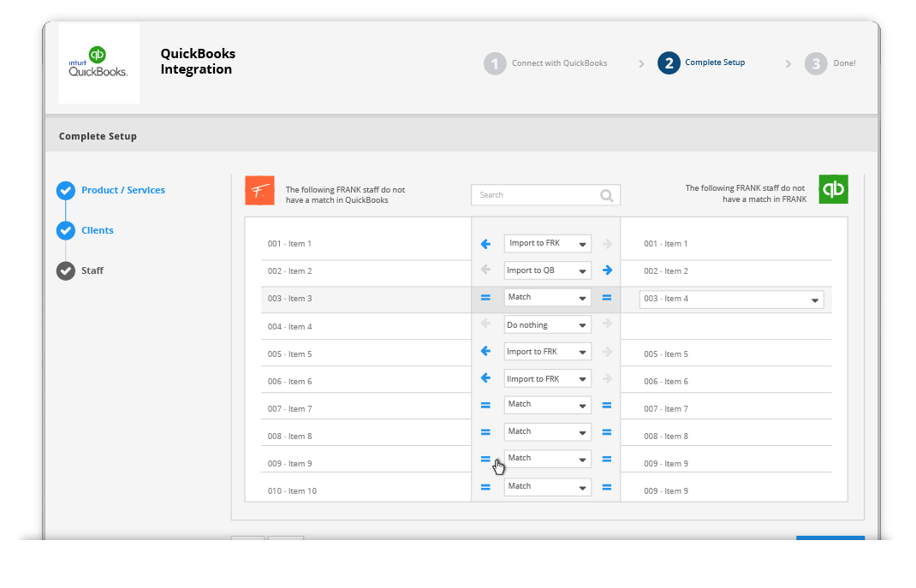
Task: Open the Match dropdown in the 007 - Item 7 row
Action: click(x=547, y=405)
